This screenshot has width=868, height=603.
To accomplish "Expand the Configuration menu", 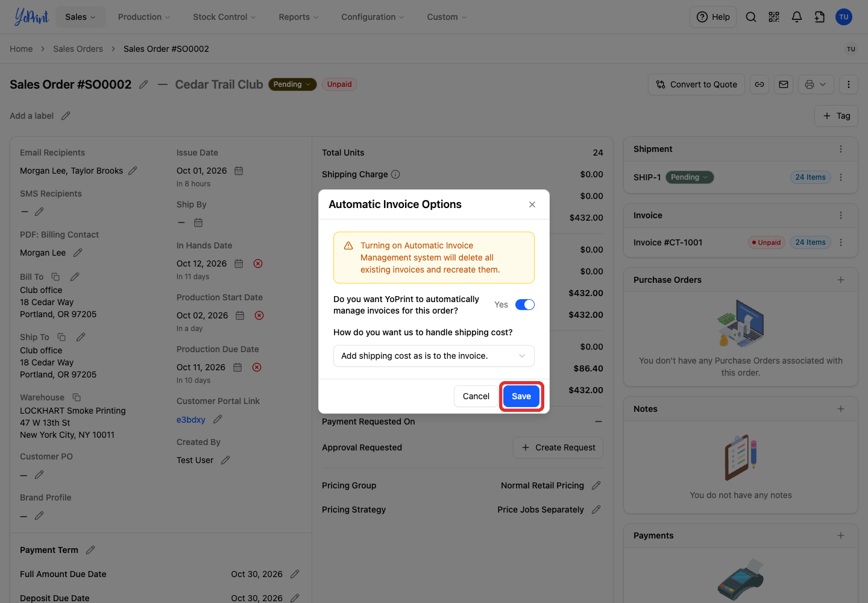I will 373,17.
